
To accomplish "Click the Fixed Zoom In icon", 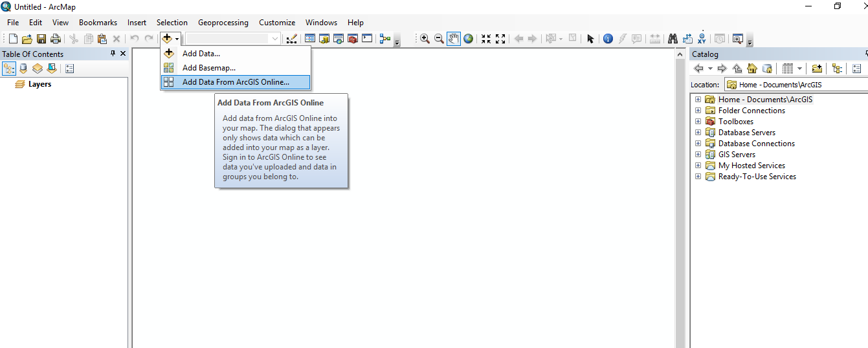I will pos(485,39).
